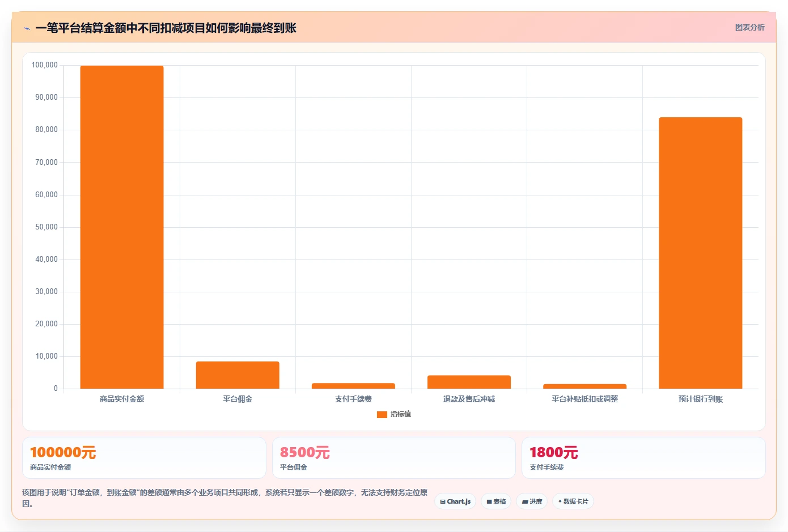This screenshot has width=788, height=532.
Task: Click the lightning icon beside the title
Action: (27, 28)
